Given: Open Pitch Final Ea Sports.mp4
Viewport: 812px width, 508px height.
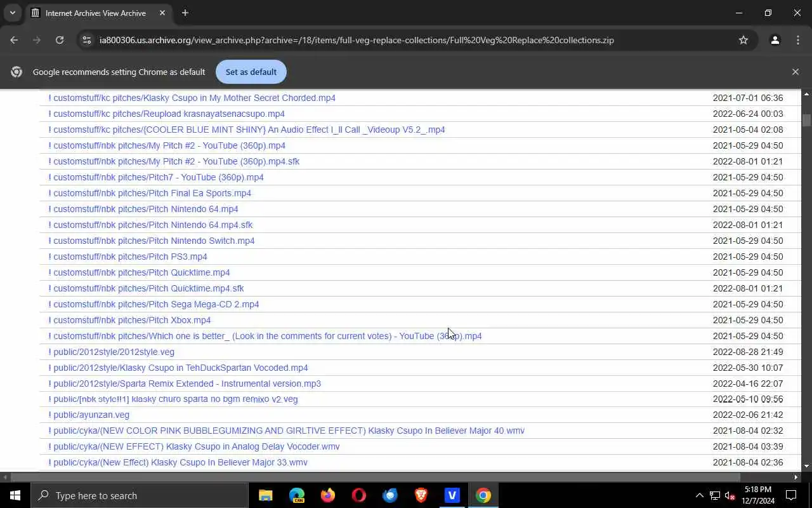Looking at the screenshot, I should (150, 193).
